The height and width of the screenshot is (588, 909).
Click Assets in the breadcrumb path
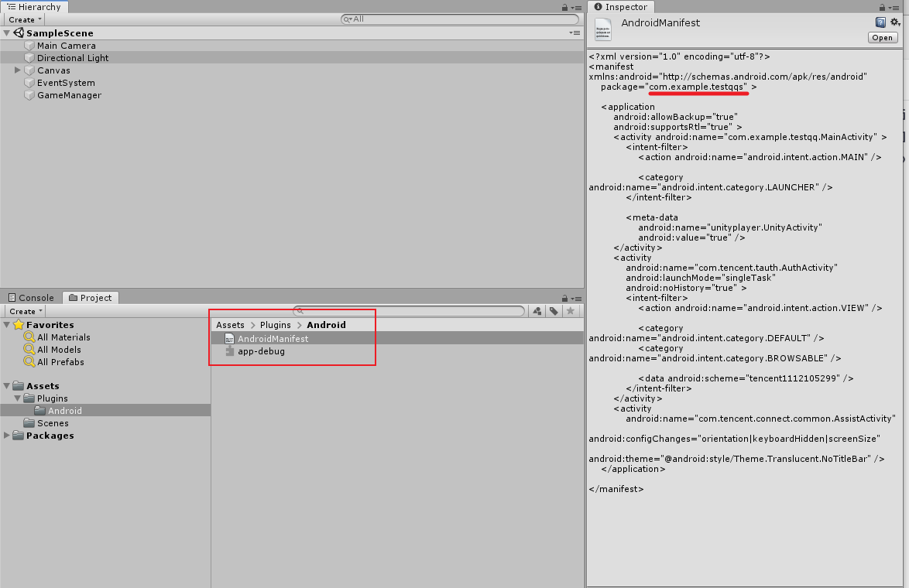click(230, 325)
